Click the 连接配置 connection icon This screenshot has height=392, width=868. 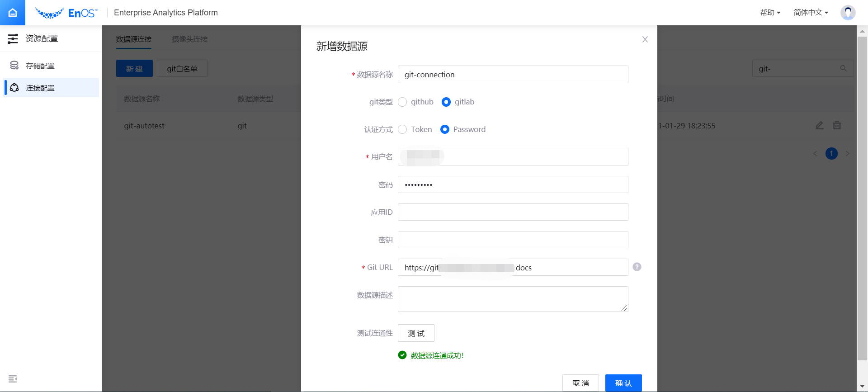14,88
